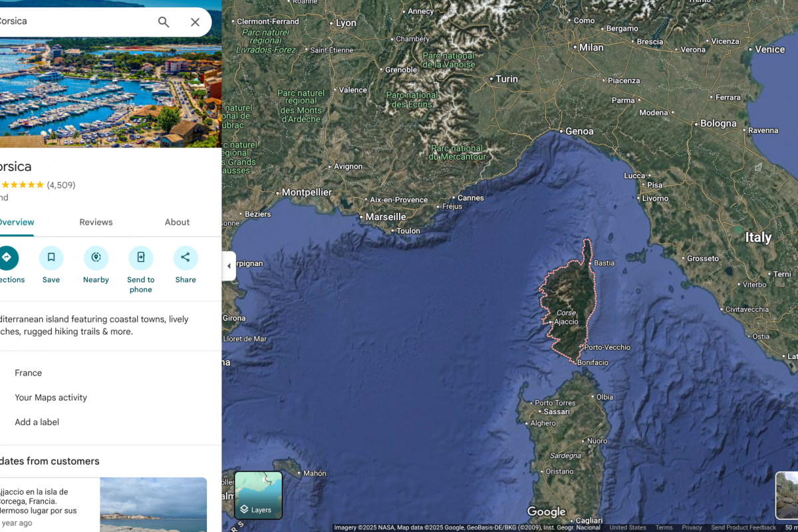This screenshot has height=532, width=798.
Task: Click the Directions icon button
Action: coord(7,258)
